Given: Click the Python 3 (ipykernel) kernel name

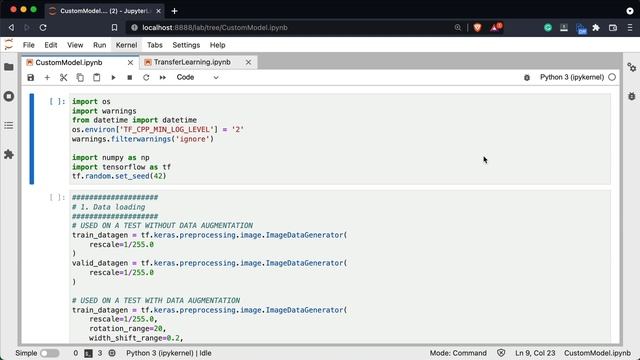Looking at the screenshot, I should coord(571,77).
